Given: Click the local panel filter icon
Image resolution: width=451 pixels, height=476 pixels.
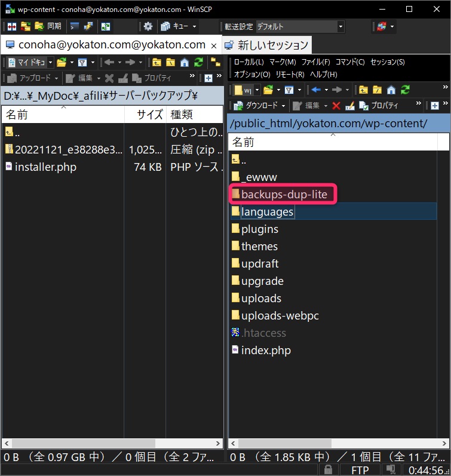Looking at the screenshot, I should click(82, 62).
